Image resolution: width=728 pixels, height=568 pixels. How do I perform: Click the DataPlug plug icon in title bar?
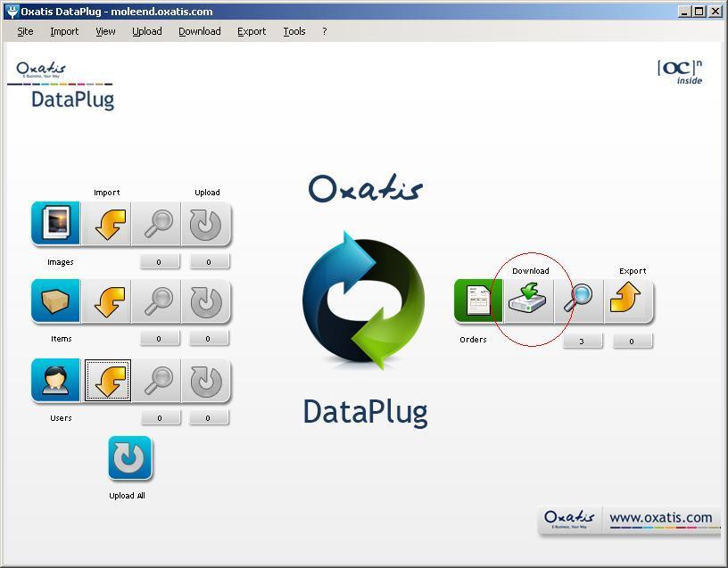pyautogui.click(x=12, y=11)
